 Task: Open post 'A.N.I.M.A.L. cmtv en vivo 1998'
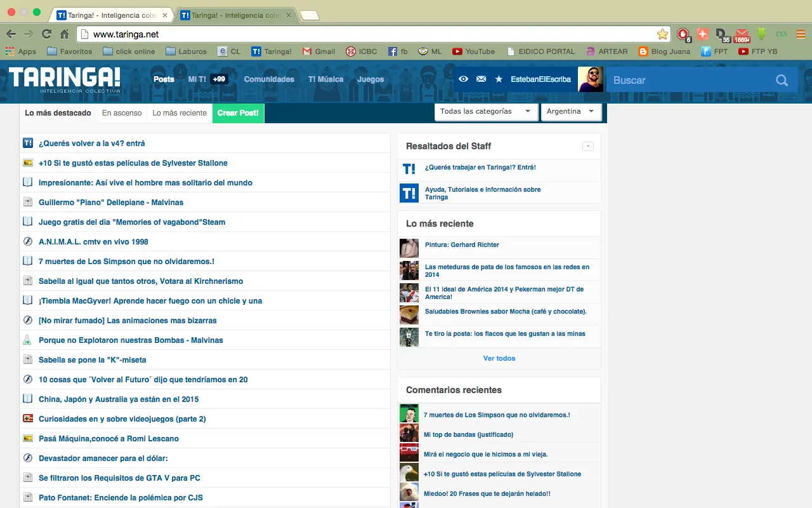click(x=93, y=242)
